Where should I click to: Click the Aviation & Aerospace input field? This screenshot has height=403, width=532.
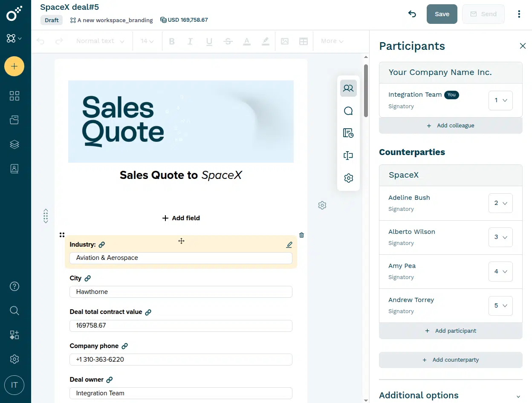pyautogui.click(x=181, y=258)
